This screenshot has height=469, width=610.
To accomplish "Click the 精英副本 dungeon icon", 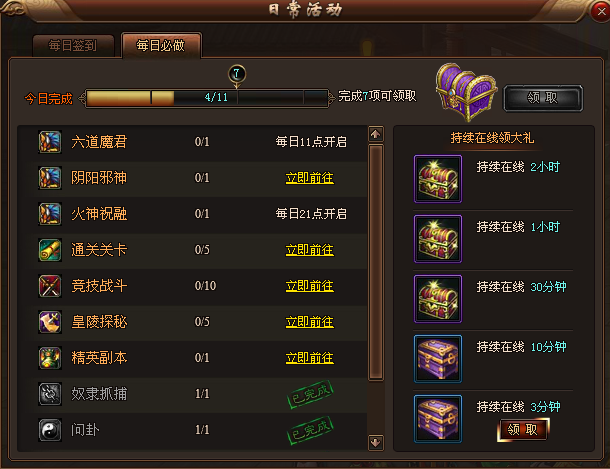I will coord(50,358).
